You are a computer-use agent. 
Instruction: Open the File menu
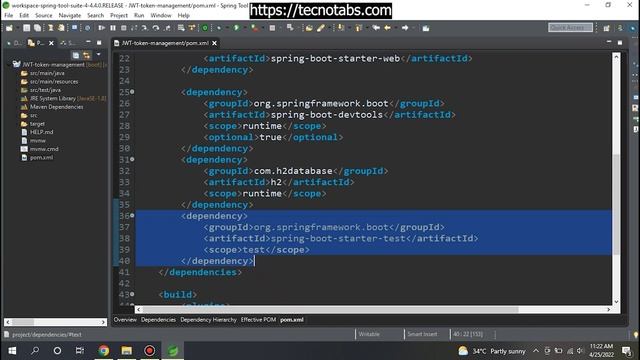click(9, 15)
